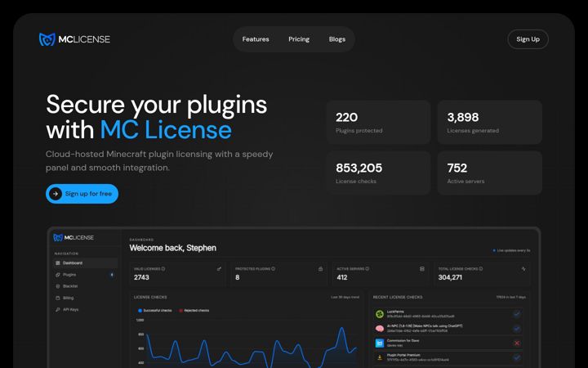The height and width of the screenshot is (368, 588).
Task: Click the MCLicense logo in the header
Action: (74, 39)
